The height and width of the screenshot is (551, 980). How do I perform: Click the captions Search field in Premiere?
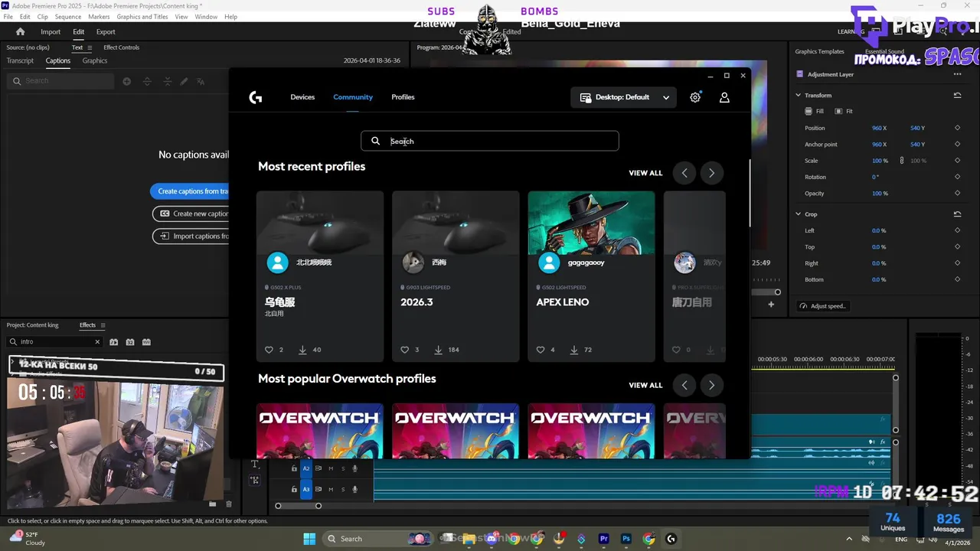coord(61,81)
